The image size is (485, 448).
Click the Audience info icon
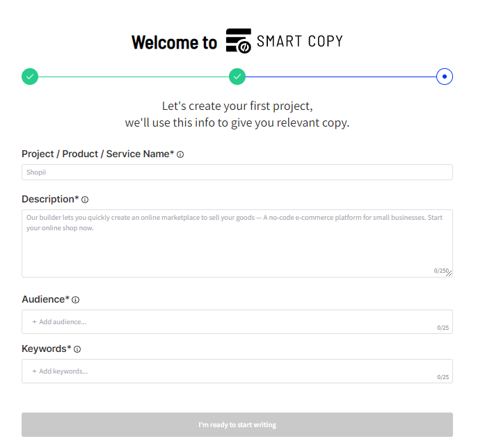(76, 300)
